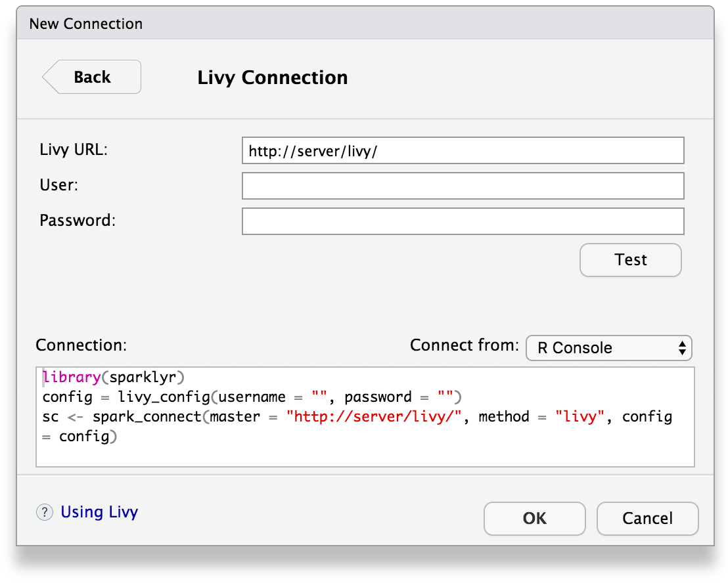
Task: Click the Back button
Action: pyautogui.click(x=92, y=77)
